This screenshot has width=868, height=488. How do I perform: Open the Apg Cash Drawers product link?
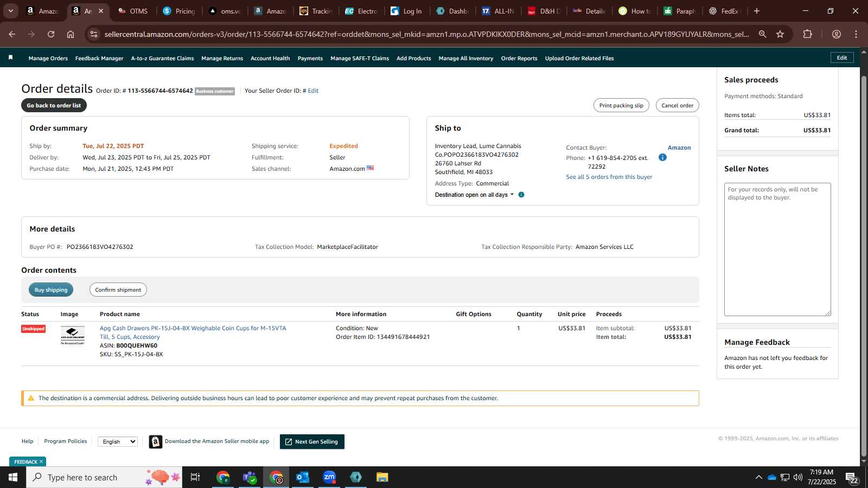click(x=193, y=332)
